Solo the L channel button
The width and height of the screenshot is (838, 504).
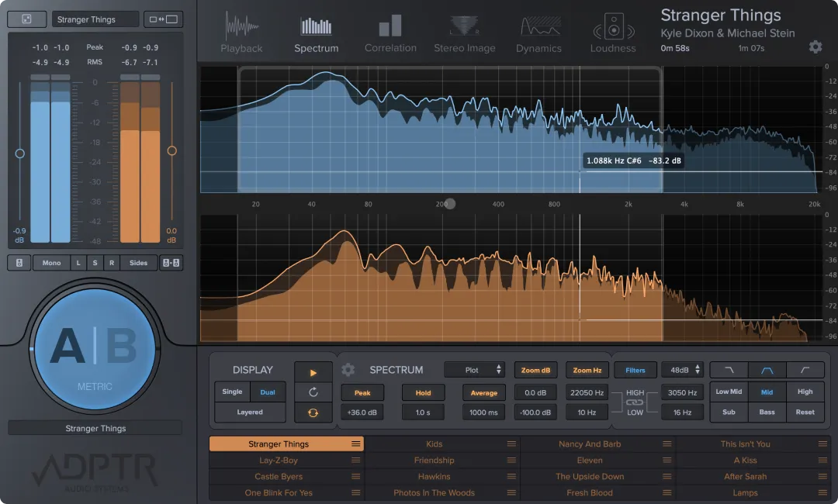[x=78, y=263]
